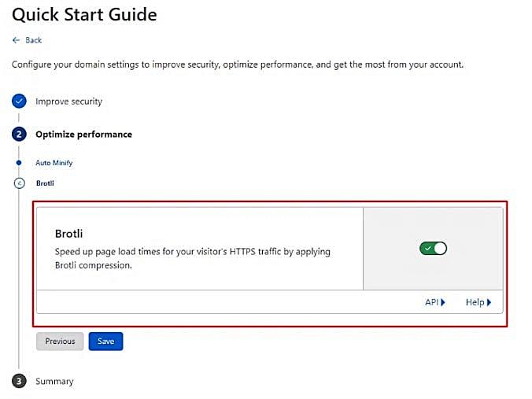Click the Back arrow icon
Image resolution: width=532 pixels, height=399 pixels.
(x=16, y=40)
